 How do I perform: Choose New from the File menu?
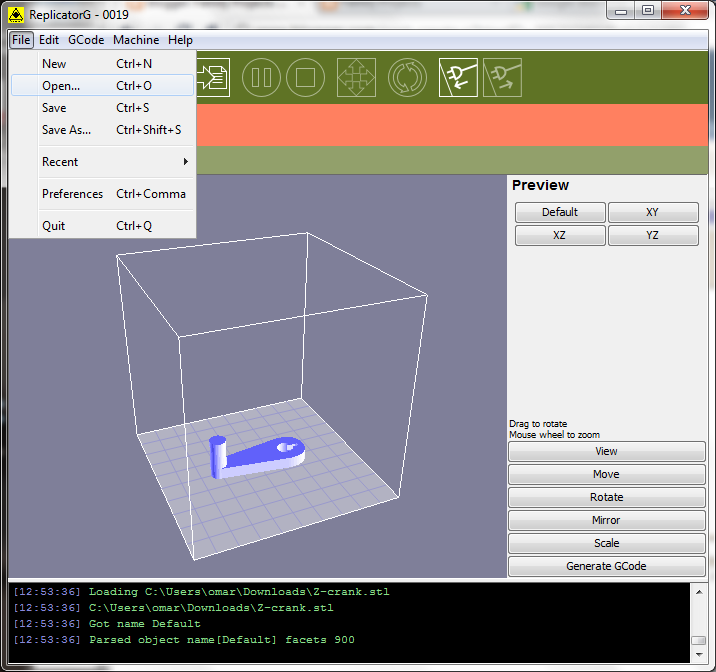(102, 64)
